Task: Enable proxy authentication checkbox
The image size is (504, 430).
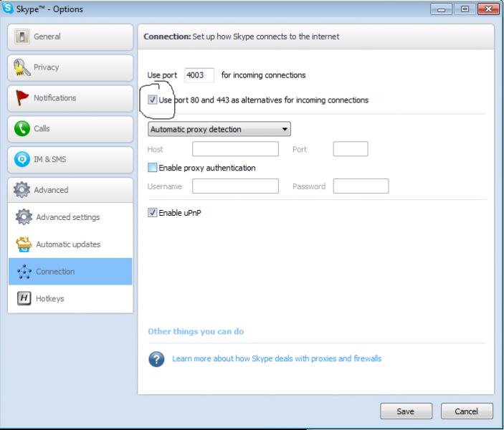Action: tap(152, 168)
